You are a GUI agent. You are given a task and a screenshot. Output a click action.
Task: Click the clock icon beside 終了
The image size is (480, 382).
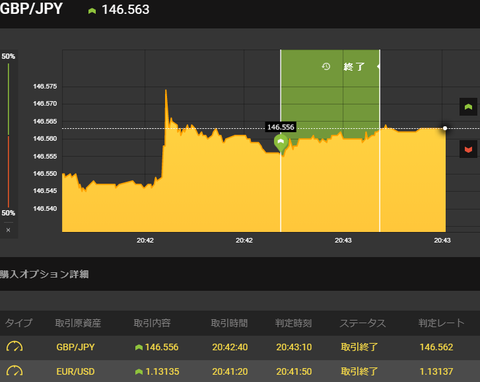(326, 66)
